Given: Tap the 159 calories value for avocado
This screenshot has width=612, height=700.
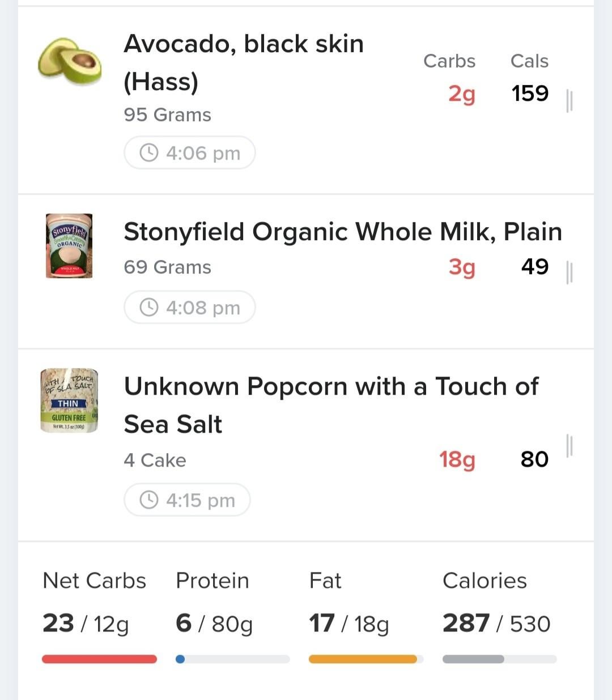Looking at the screenshot, I should [x=530, y=93].
